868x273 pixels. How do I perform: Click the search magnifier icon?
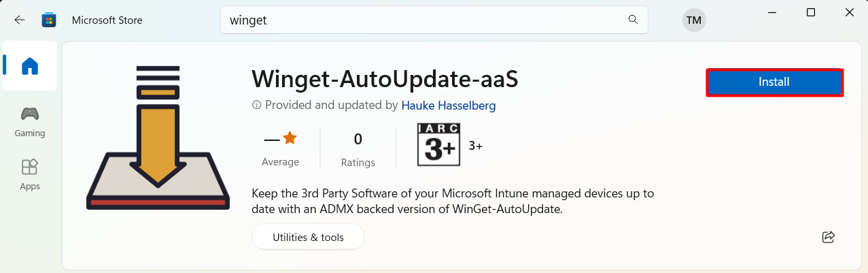pos(633,20)
